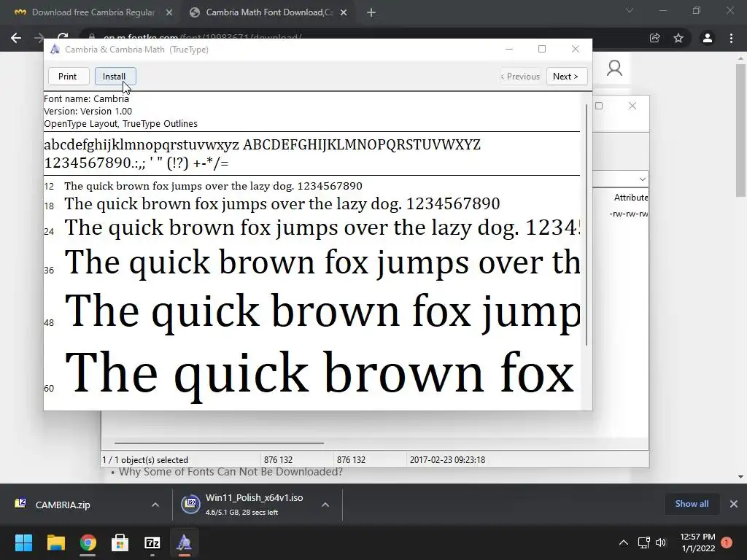Open Chrome's three-dot menu
747x560 pixels.
(731, 38)
